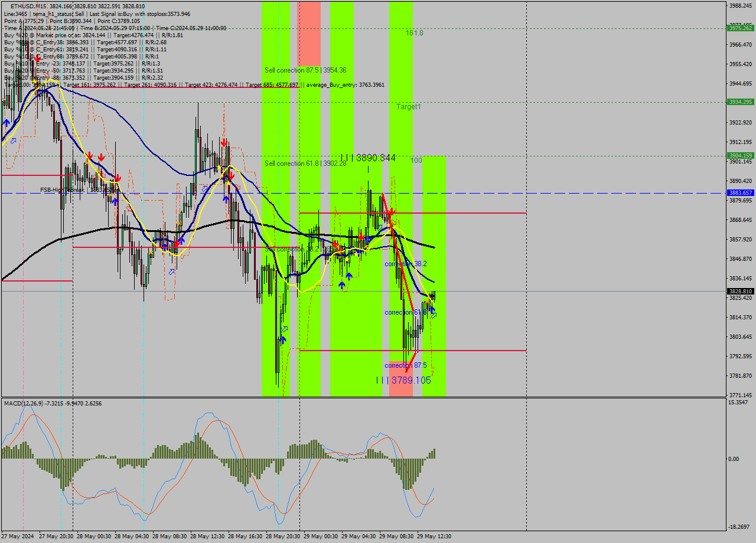Click the '28 May 12:30' time axis label
The height and width of the screenshot is (543, 756).
(207, 537)
